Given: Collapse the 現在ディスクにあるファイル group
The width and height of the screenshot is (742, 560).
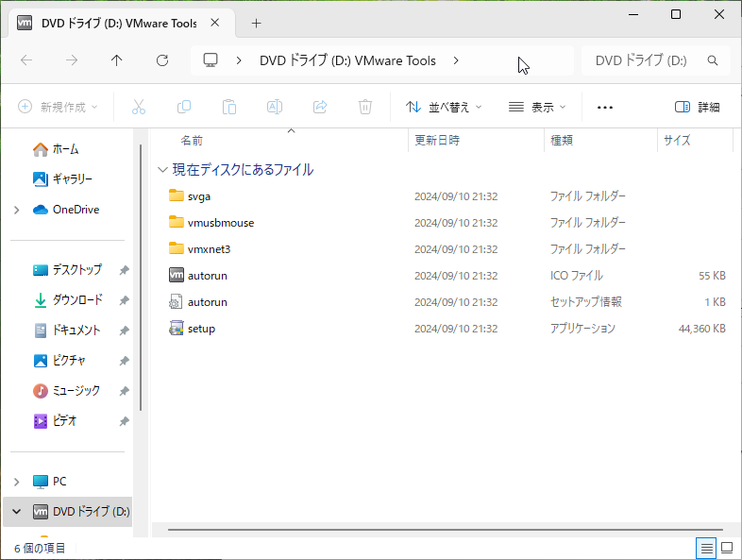Looking at the screenshot, I should pos(162,170).
